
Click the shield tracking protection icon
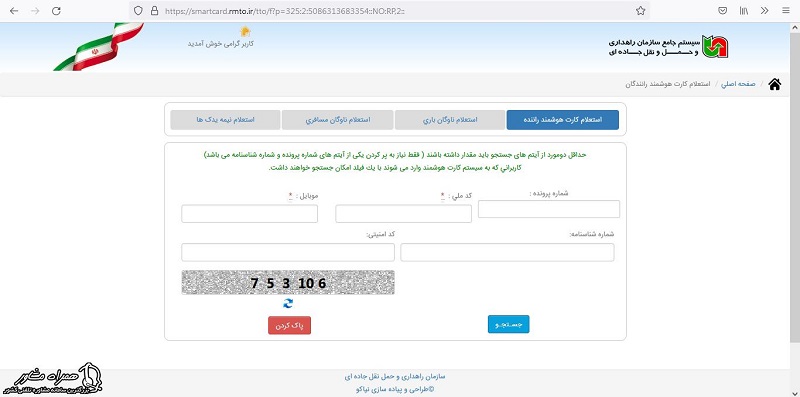(138, 11)
